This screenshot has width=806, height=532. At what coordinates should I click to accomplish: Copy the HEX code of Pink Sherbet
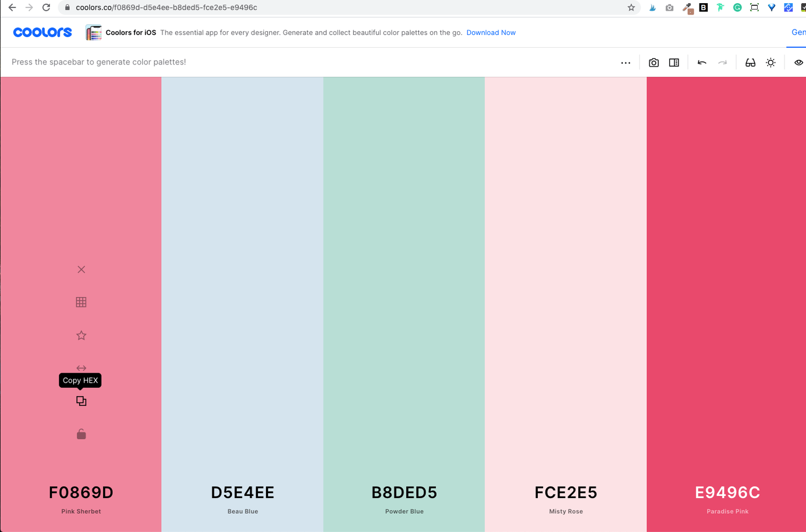pyautogui.click(x=81, y=401)
